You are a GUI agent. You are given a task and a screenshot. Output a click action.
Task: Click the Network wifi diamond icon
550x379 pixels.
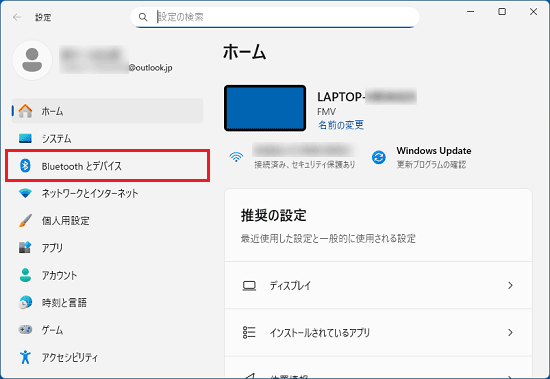point(25,193)
